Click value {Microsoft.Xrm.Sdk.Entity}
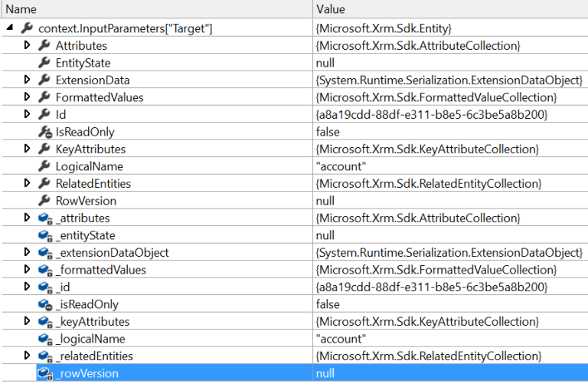This screenshot has width=588, height=384. point(384,28)
